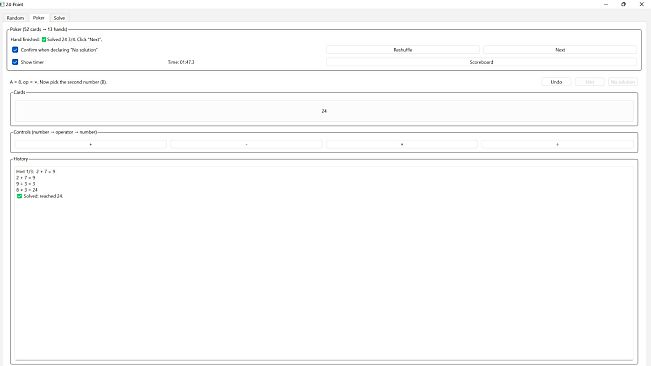Click the Hand finished status message
This screenshot has width=651, height=366.
[x=56, y=39]
